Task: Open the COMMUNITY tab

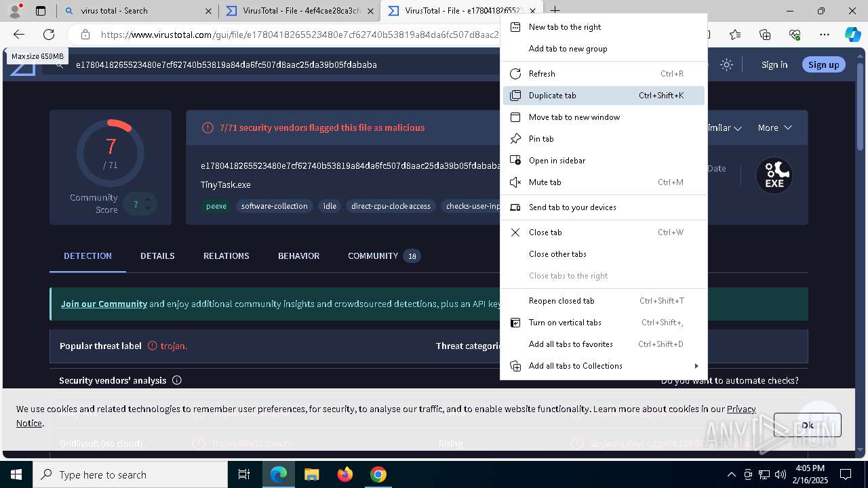Action: (x=384, y=256)
